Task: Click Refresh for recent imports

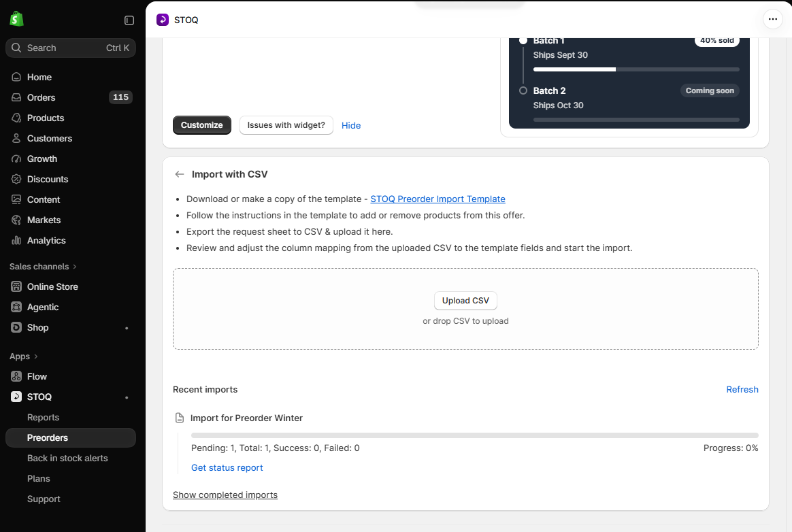Action: point(742,390)
